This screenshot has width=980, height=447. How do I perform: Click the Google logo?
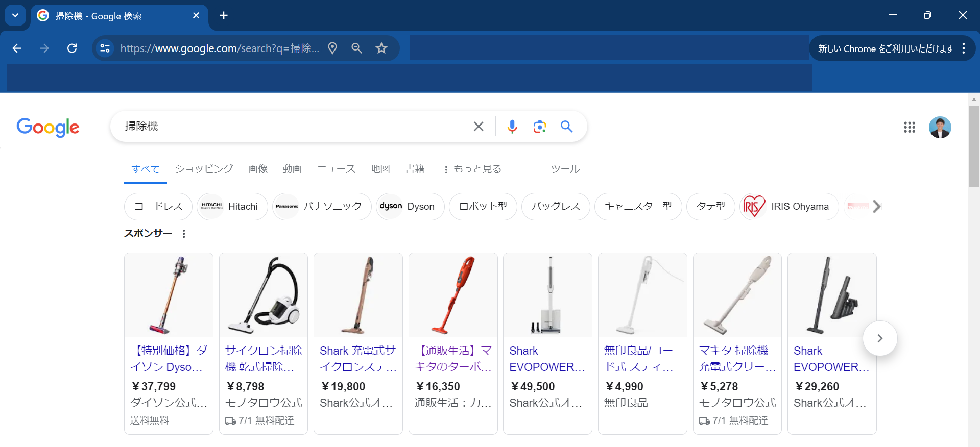(48, 127)
